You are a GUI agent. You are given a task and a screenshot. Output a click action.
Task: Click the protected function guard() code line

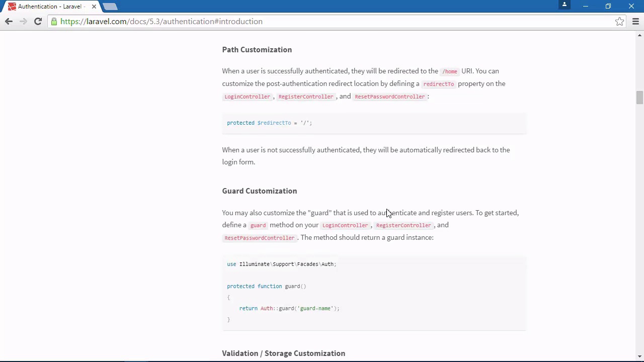coord(266,286)
